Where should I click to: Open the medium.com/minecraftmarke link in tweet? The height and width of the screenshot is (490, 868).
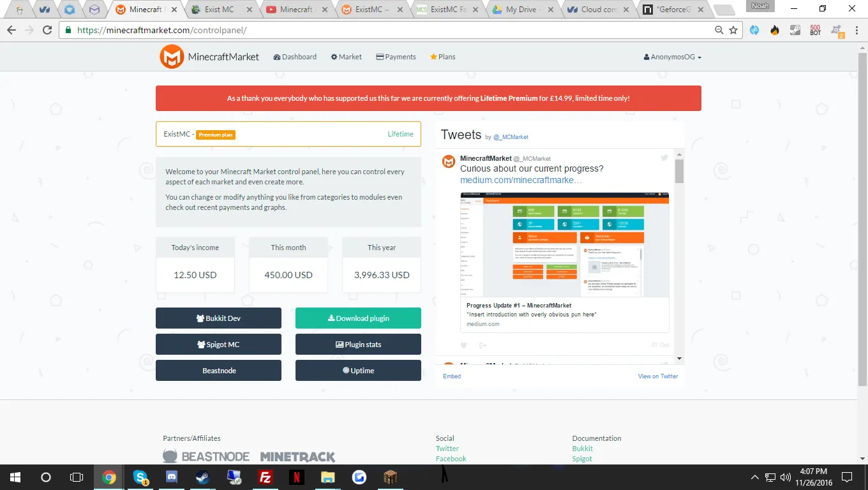point(521,180)
